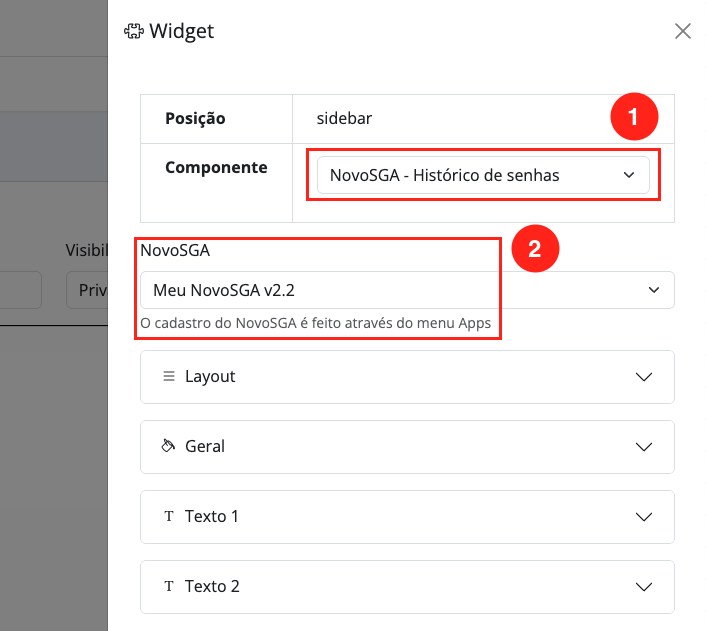
Task: Expand Texto 1 section using its chevron
Action: click(x=643, y=516)
